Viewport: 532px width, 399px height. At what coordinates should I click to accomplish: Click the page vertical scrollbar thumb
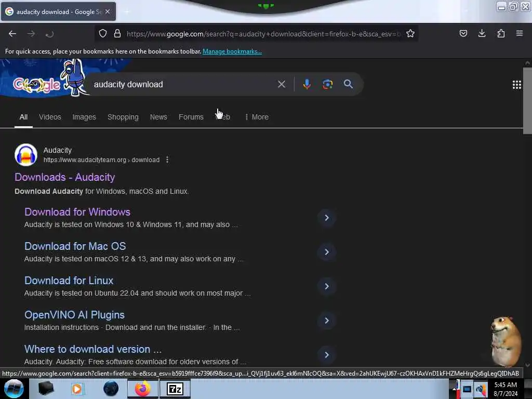[x=527, y=101]
